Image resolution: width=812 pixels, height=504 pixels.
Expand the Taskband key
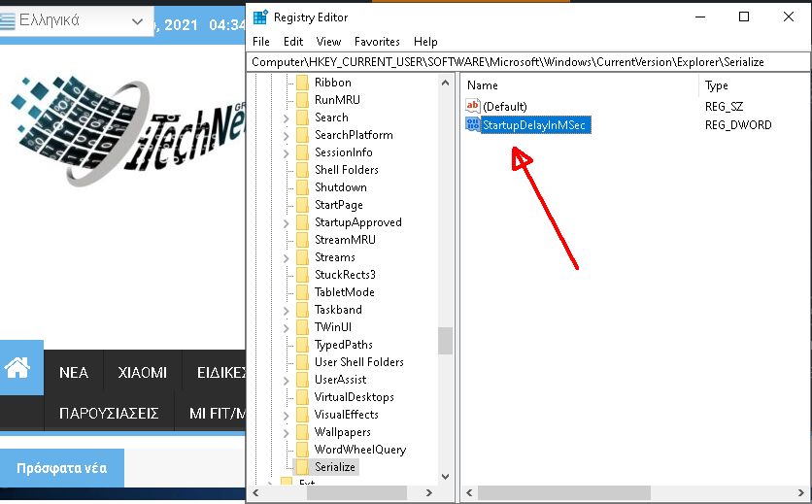(287, 311)
